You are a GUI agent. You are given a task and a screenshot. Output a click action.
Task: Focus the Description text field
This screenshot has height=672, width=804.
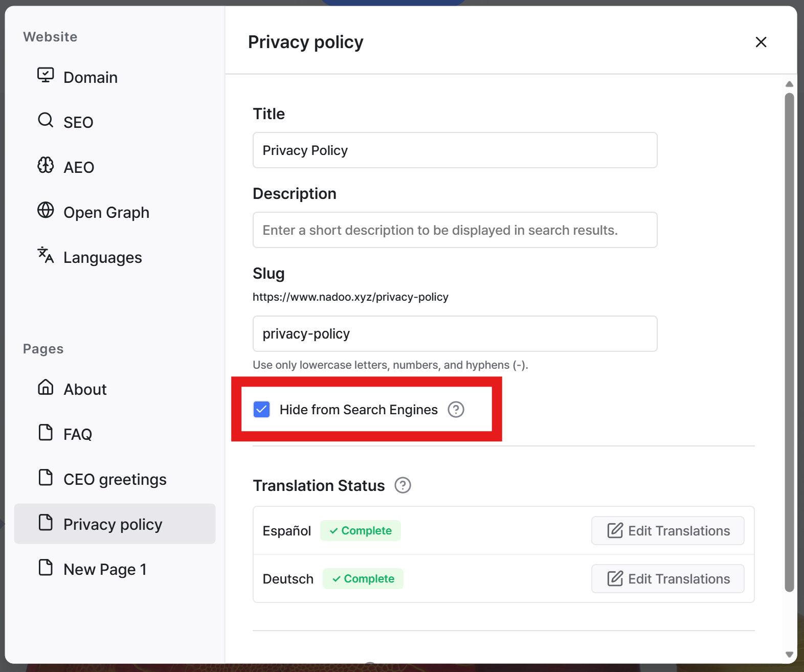click(x=455, y=230)
